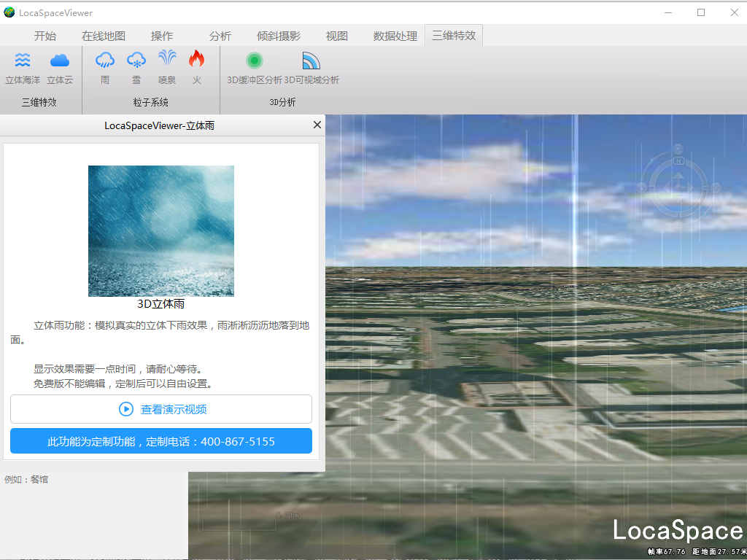The width and height of the screenshot is (747, 560).
Task: Click the search field showing 例如：餐馆
Action: tap(94, 480)
